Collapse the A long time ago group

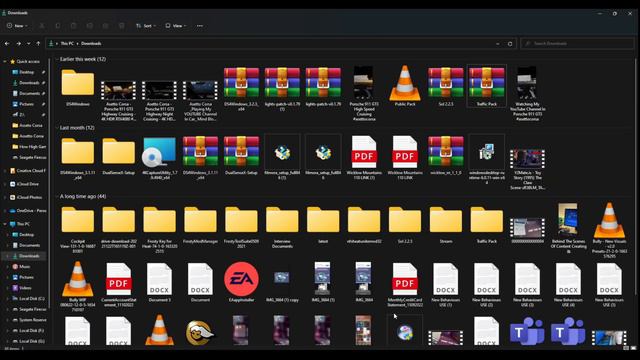(57, 196)
